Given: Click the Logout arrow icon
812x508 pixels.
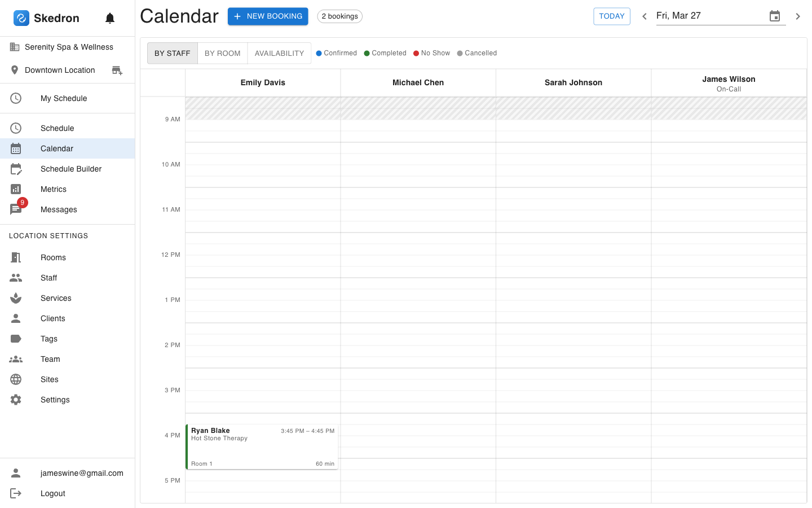Looking at the screenshot, I should tap(16, 493).
